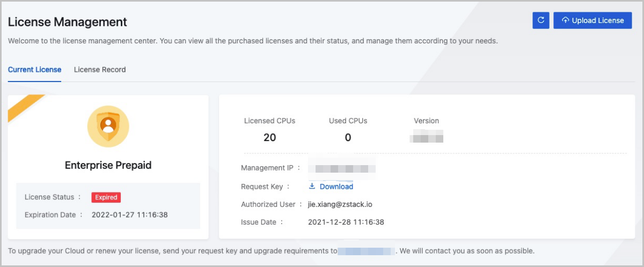
Task: Open the License Record tab
Action: coord(100,70)
